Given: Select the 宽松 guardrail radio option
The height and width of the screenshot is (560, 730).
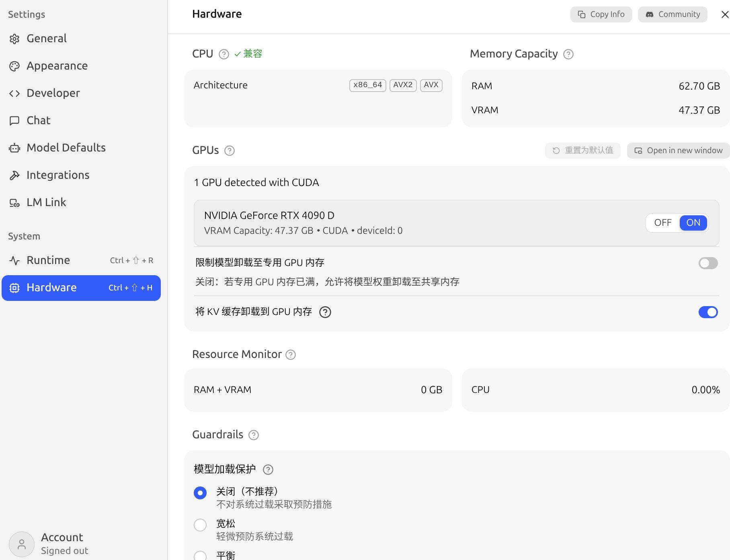Looking at the screenshot, I should coord(200,525).
